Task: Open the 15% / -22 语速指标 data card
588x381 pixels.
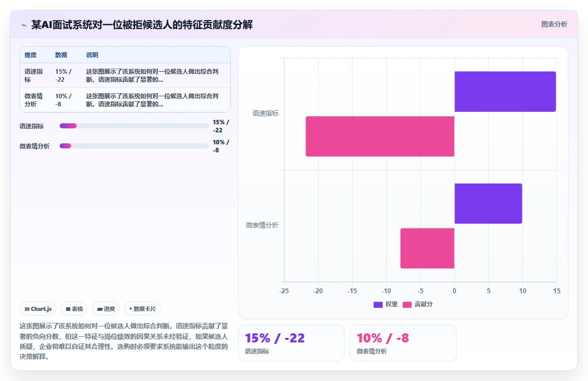Action: 291,343
